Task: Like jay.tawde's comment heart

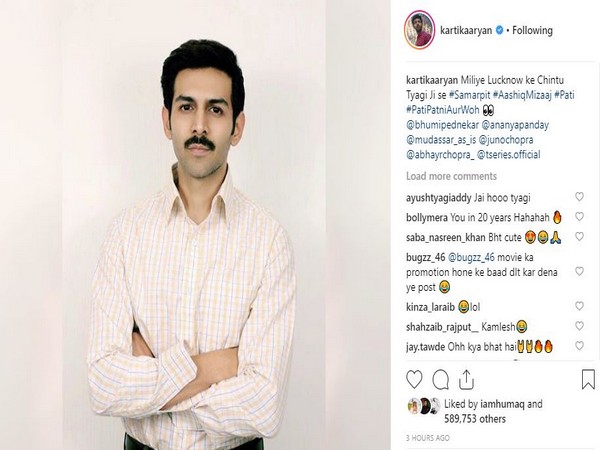Action: 579,346
